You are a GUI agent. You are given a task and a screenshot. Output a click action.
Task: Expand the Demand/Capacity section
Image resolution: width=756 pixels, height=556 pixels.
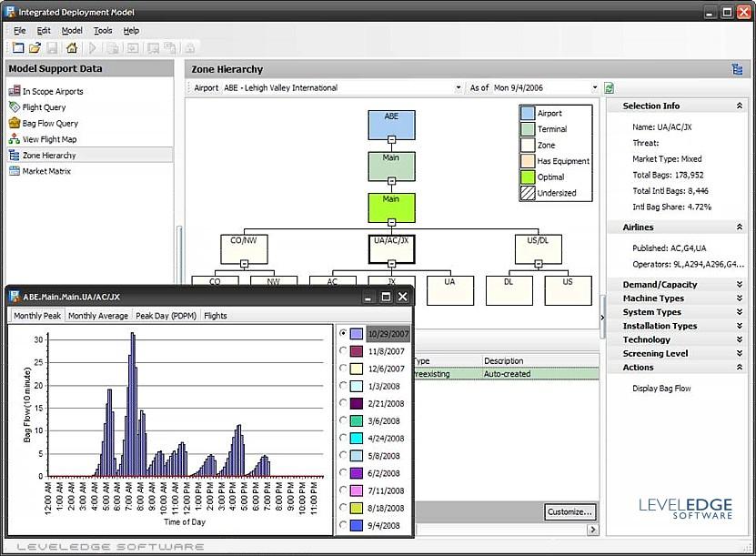(739, 285)
